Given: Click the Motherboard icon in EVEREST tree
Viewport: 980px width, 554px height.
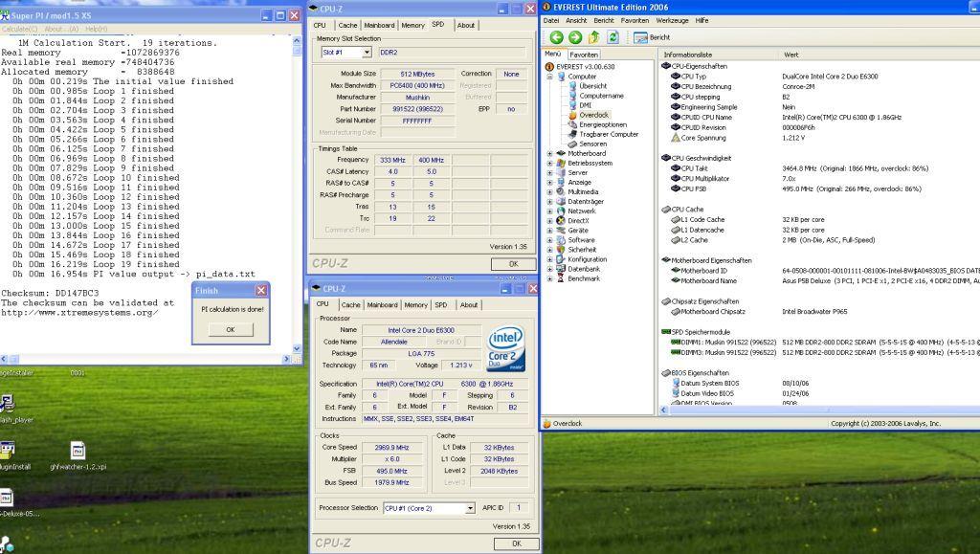Looking at the screenshot, I should (561, 153).
